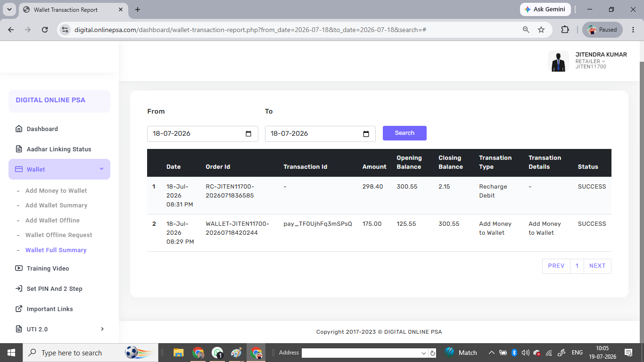Open Wallet Offline Request menu item
Viewport: 644px width, 362px height.
(58, 235)
